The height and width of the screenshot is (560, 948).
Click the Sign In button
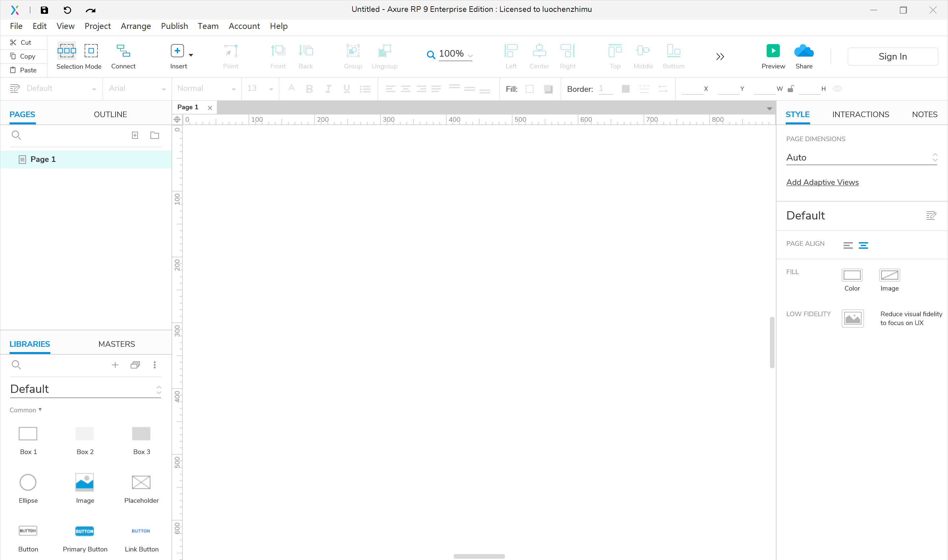pos(892,56)
